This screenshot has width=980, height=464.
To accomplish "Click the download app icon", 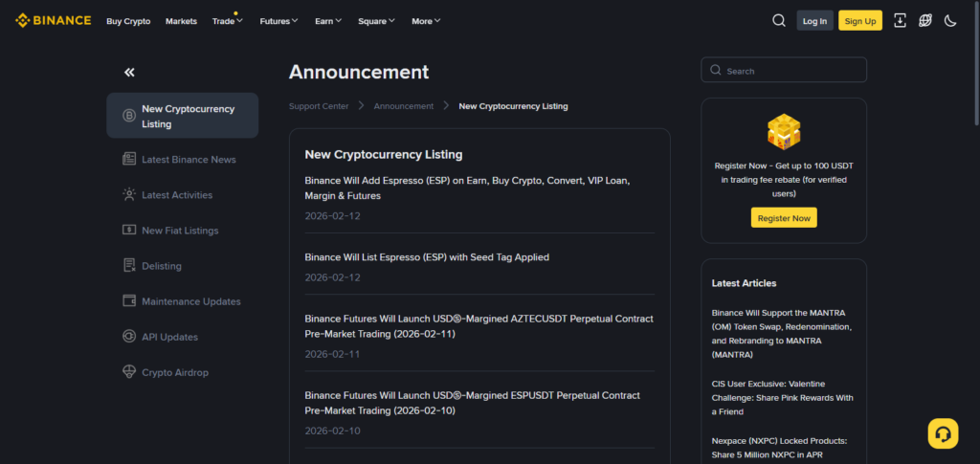I will coord(900,21).
